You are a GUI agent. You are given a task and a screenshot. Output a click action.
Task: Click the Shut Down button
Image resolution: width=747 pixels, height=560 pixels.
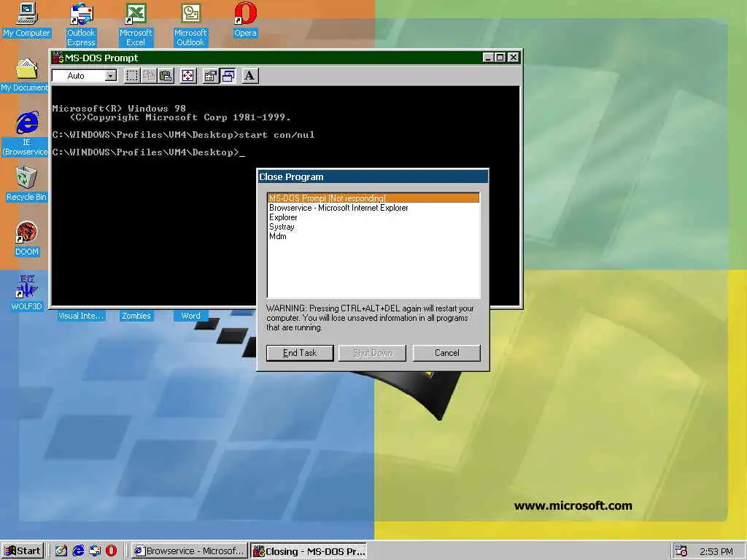372,353
